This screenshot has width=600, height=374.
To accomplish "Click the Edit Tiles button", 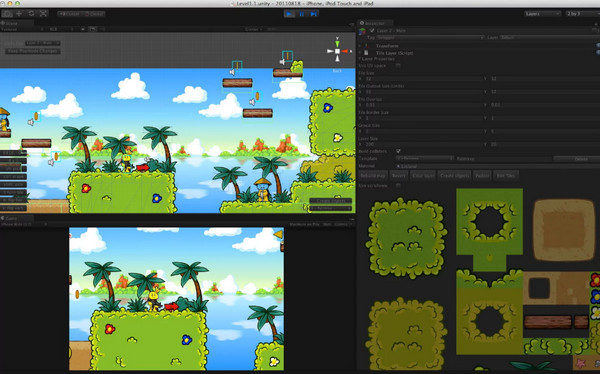I will coord(506,175).
